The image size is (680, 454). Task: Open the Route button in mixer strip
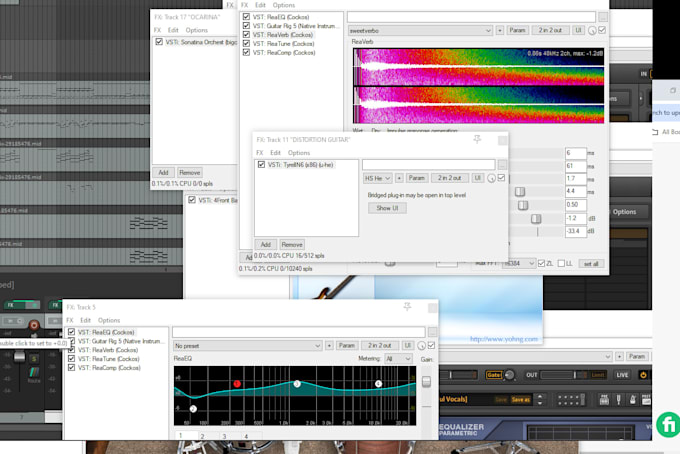(x=34, y=375)
